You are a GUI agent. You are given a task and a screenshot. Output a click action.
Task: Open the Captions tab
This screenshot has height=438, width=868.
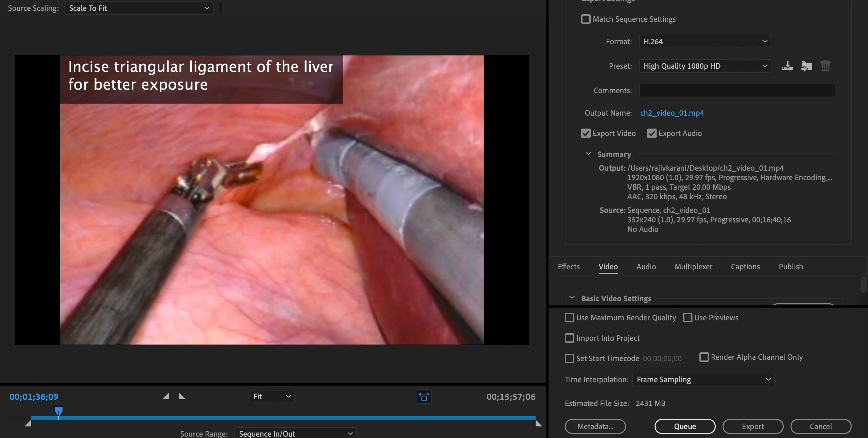click(x=745, y=267)
